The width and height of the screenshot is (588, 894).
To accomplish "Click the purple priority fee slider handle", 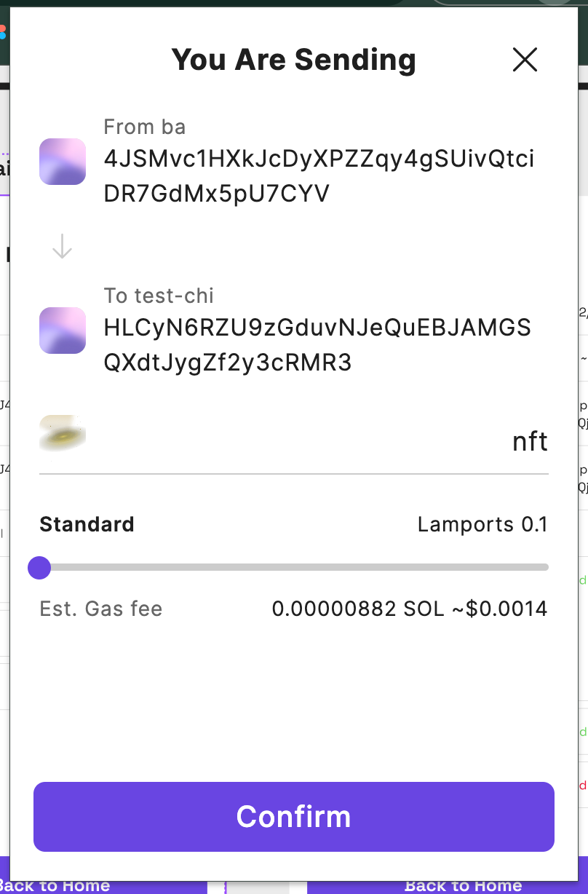I will pyautogui.click(x=39, y=567).
